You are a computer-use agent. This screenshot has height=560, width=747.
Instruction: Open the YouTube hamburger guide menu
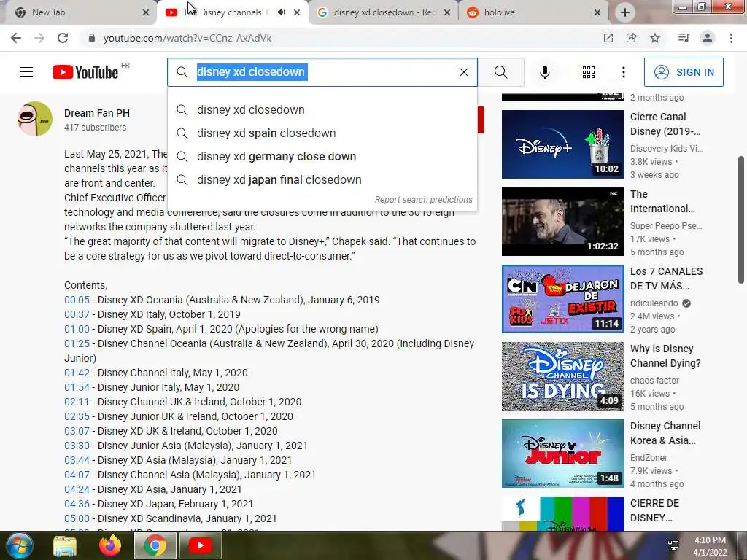tap(26, 72)
